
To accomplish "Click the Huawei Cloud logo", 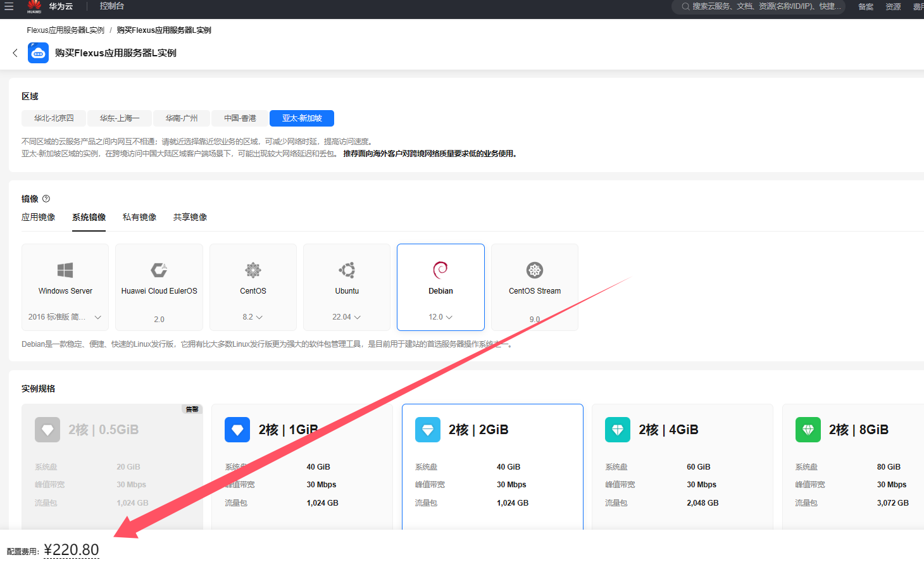I will click(x=34, y=6).
